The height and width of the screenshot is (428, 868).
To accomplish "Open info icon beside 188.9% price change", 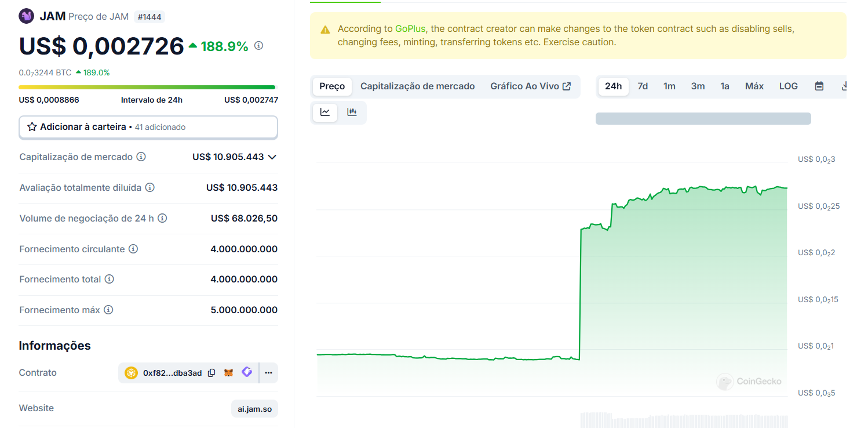I will [259, 45].
